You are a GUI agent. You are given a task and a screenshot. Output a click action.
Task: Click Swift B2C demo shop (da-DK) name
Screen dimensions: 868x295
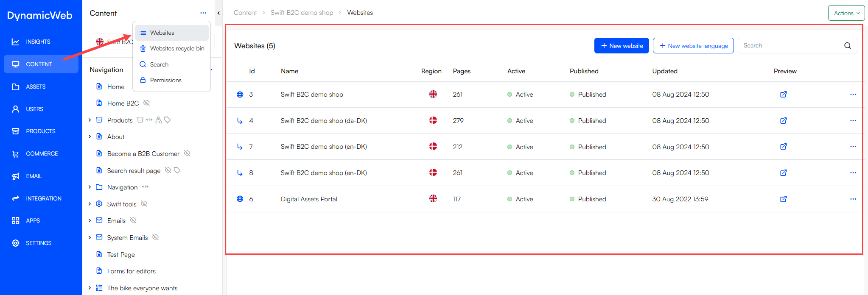(324, 120)
